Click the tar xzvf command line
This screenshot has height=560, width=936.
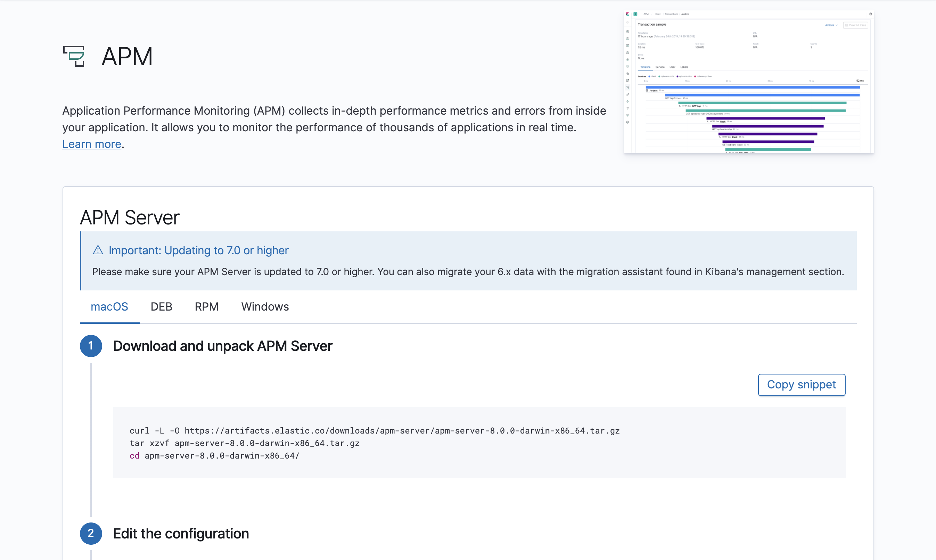point(245,443)
